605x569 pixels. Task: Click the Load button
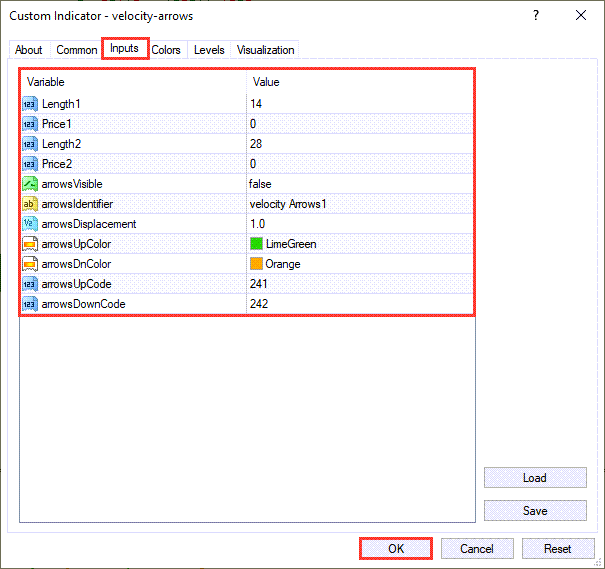pyautogui.click(x=534, y=478)
